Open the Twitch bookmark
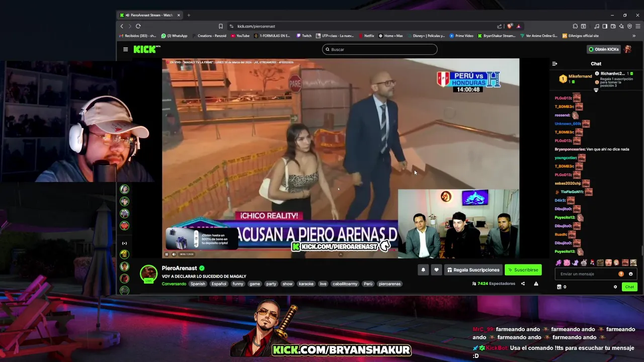This screenshot has height=362, width=644. (304, 36)
